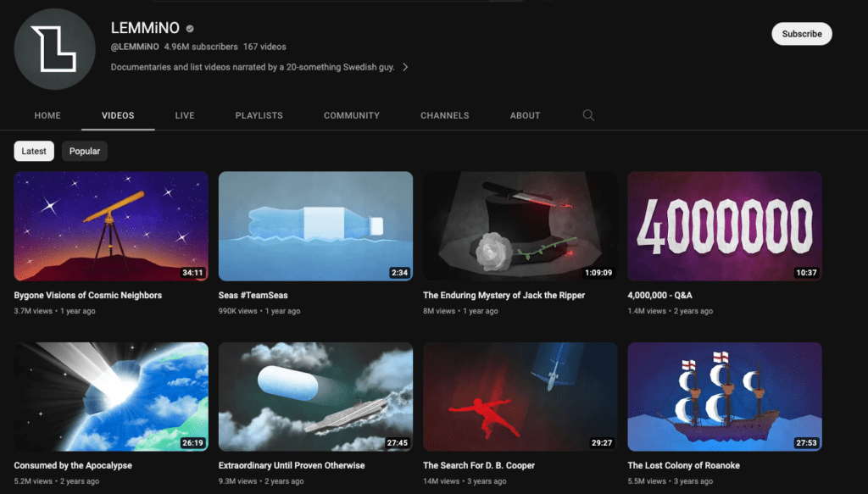Click the 5.5M views metadata line
The height and width of the screenshot is (494, 868).
click(670, 481)
